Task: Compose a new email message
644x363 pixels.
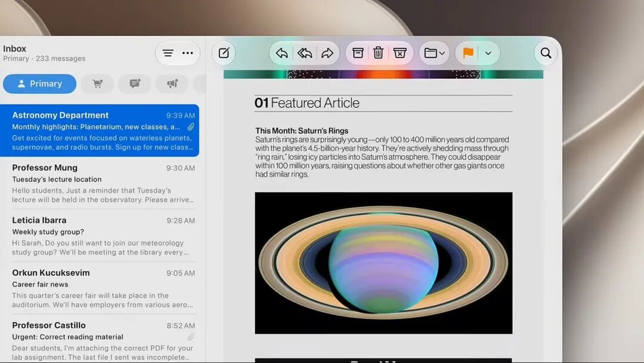Action: coord(224,53)
